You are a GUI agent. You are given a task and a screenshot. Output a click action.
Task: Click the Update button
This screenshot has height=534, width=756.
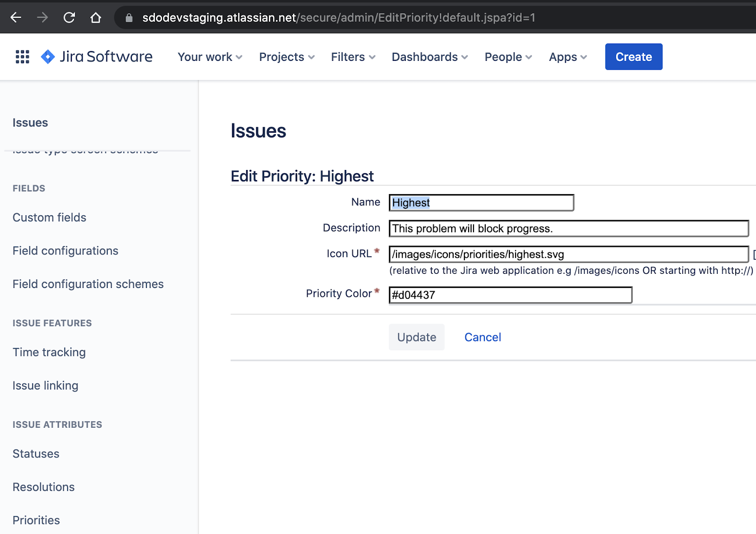[417, 337]
